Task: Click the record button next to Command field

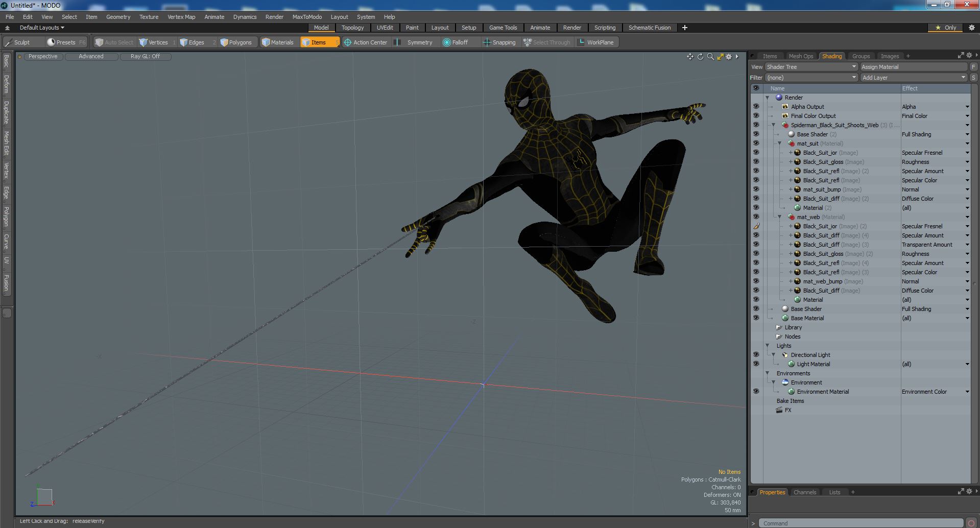Action: pyautogui.click(x=972, y=523)
